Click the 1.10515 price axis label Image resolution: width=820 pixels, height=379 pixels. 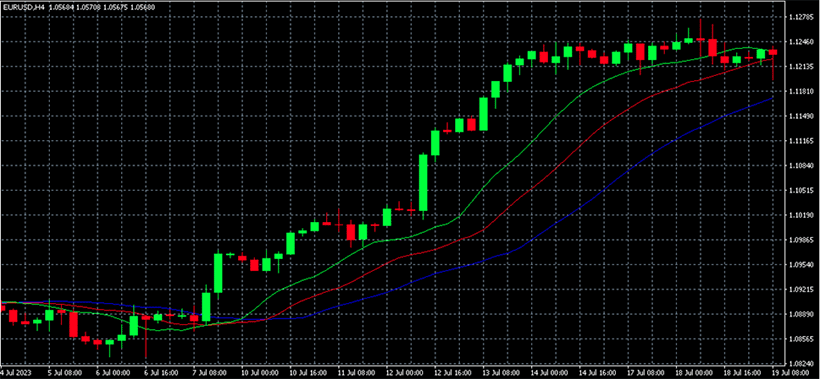pos(801,191)
